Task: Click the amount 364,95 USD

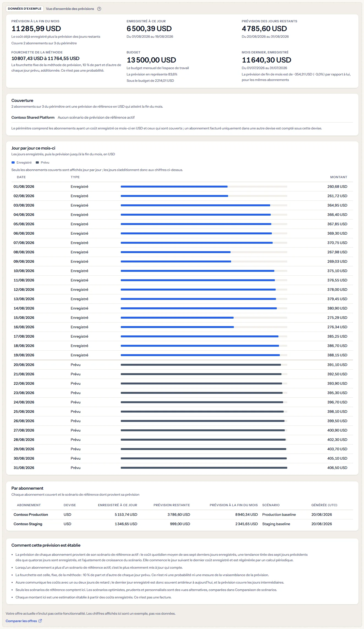Action: pos(337,205)
